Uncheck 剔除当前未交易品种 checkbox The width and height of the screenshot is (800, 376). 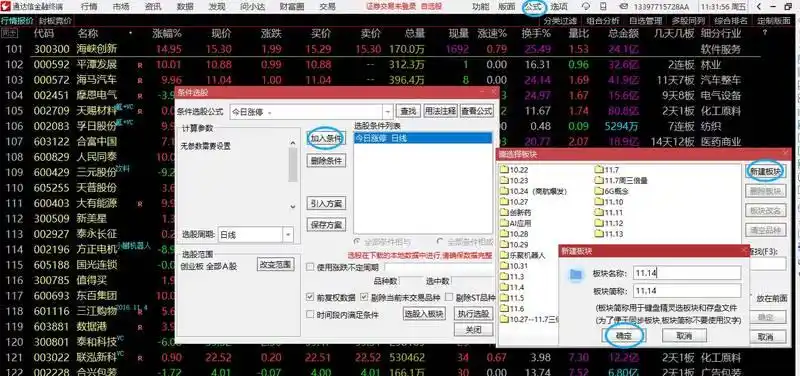click(x=364, y=297)
